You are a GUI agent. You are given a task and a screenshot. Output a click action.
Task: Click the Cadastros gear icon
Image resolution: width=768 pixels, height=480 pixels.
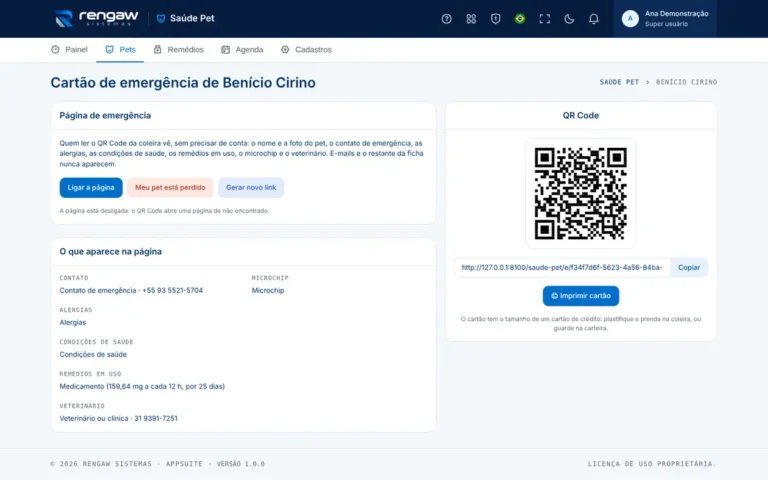(285, 49)
